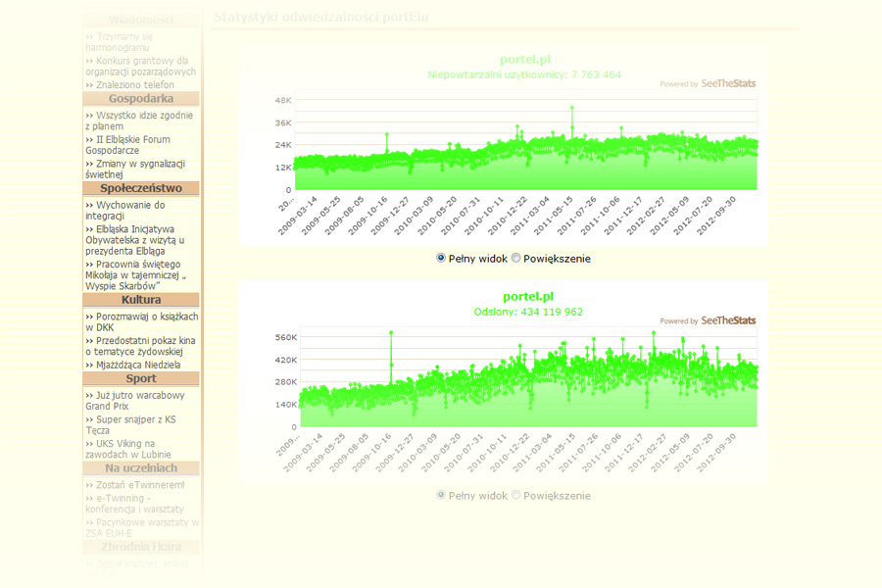Open Wychowanie do integracji article

point(125,211)
